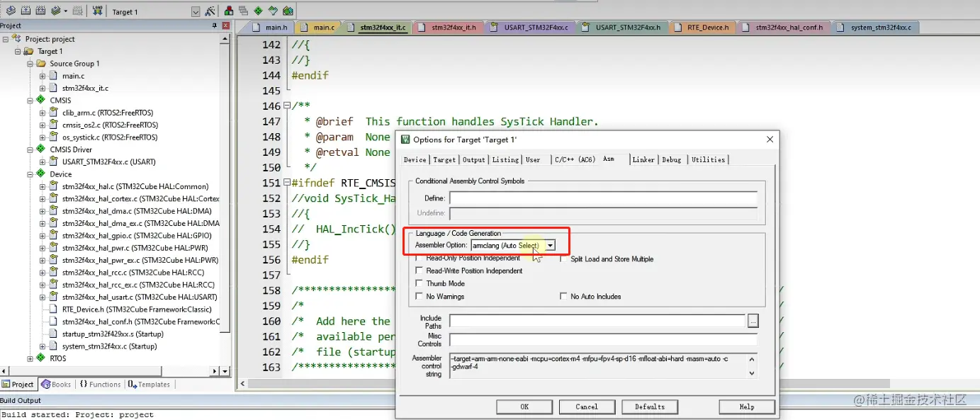Open the Linker tab in Options dialog

pyautogui.click(x=643, y=159)
